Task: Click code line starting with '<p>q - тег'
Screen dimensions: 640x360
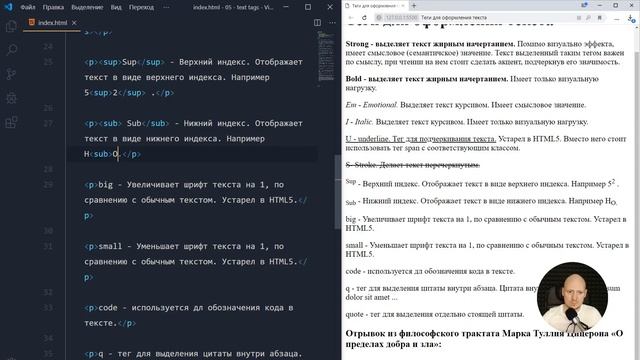Action: click(193, 354)
